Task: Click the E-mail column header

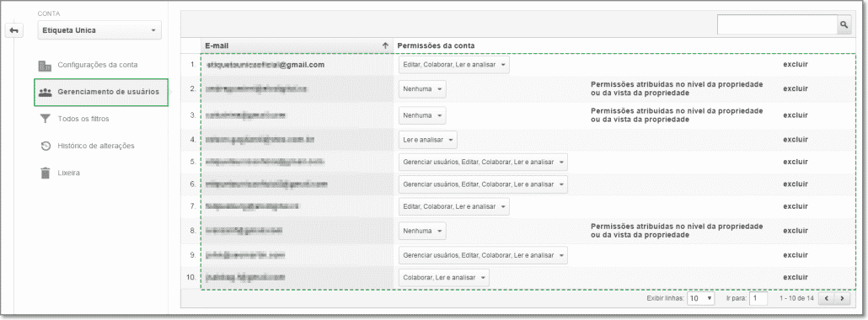Action: point(296,45)
